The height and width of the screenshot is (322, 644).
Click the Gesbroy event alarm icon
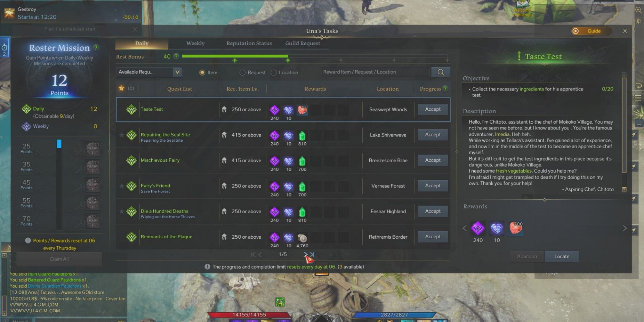point(9,13)
